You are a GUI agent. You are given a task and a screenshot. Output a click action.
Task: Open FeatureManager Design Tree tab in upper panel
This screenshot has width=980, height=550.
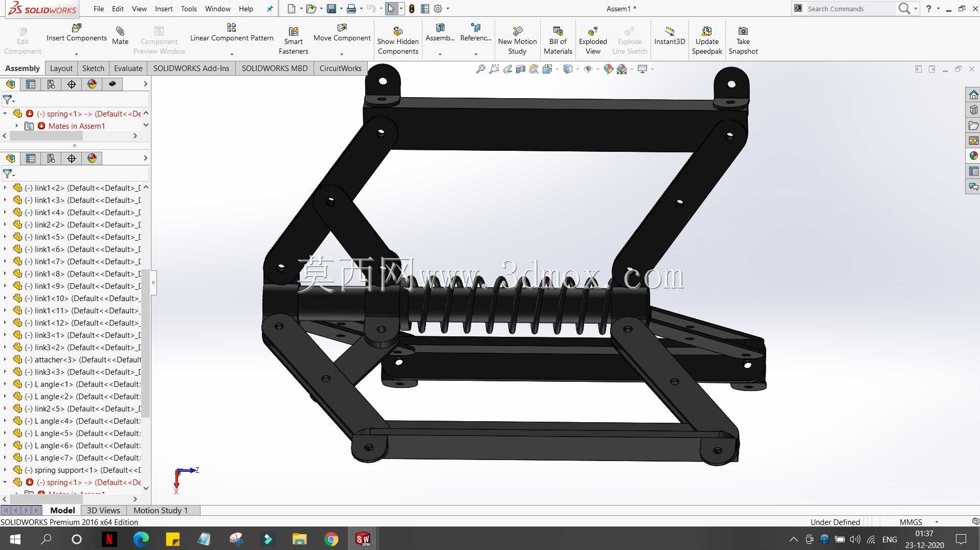tap(10, 84)
